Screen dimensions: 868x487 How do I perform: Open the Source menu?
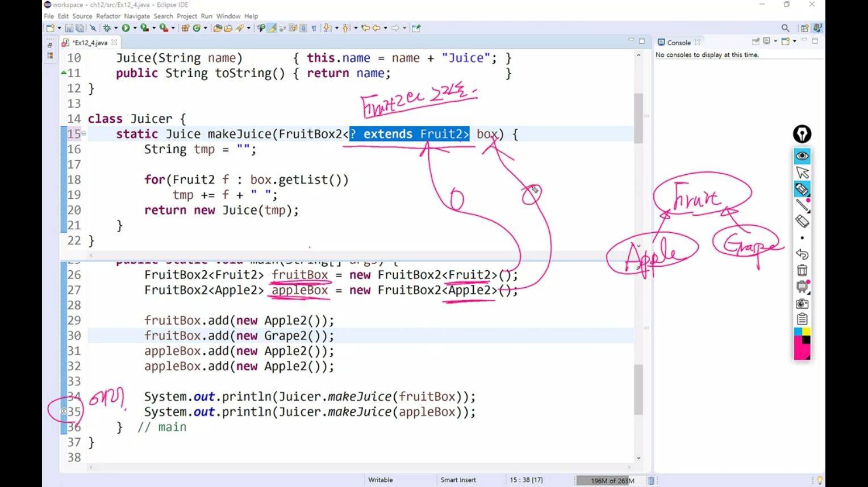[x=82, y=16]
